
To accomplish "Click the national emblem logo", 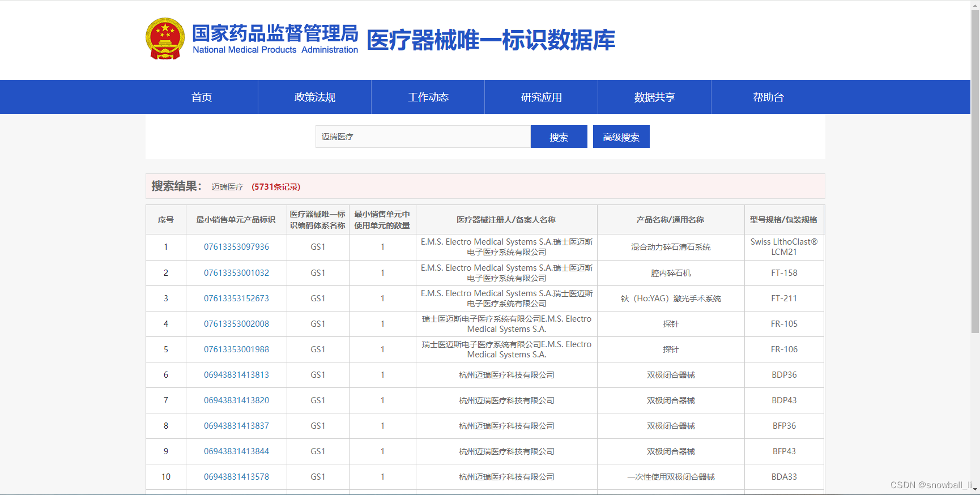I will coord(165,39).
